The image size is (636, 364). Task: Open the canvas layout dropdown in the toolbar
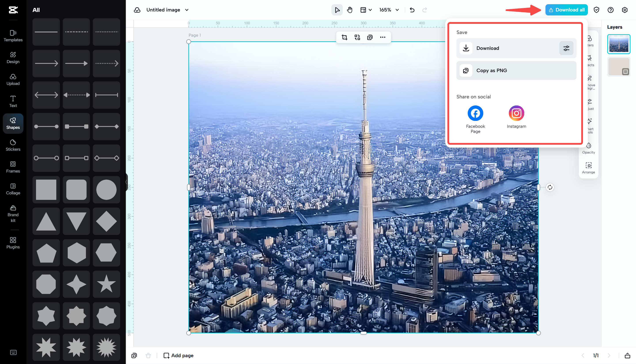point(366,10)
